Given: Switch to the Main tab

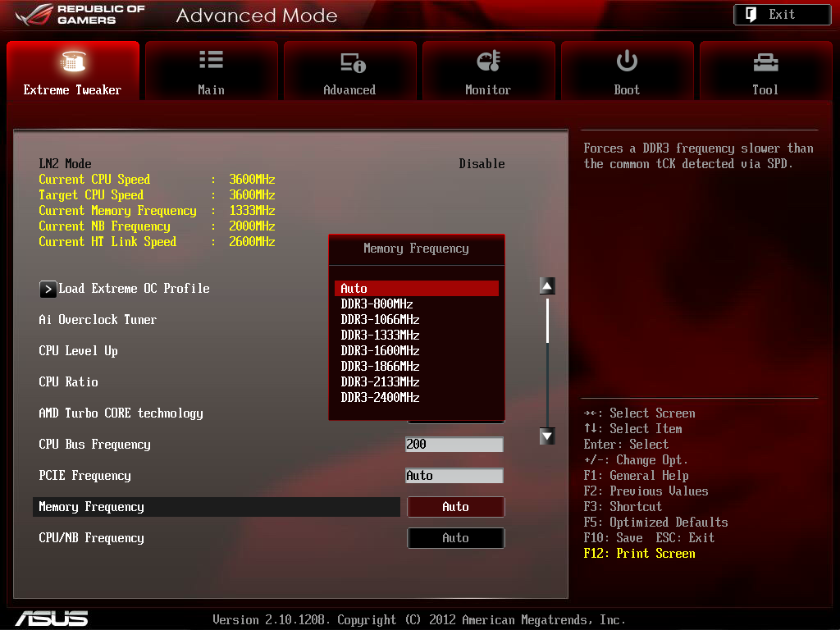Looking at the screenshot, I should pyautogui.click(x=211, y=71).
